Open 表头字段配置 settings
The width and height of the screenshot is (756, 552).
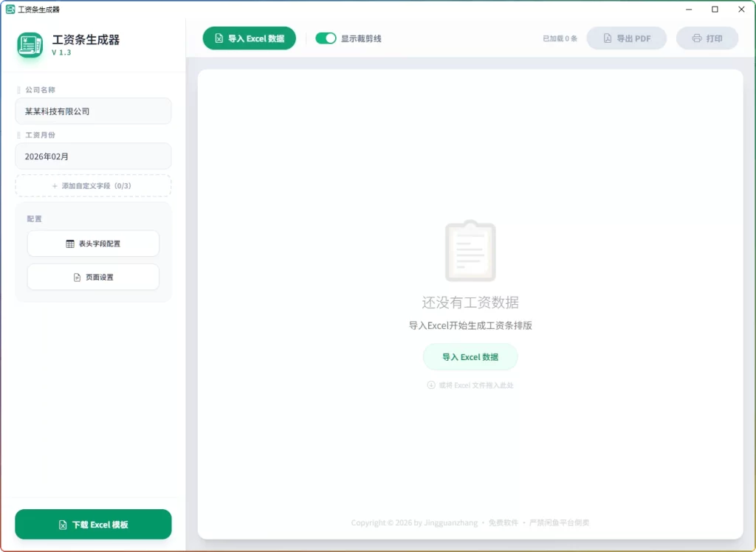(x=93, y=244)
